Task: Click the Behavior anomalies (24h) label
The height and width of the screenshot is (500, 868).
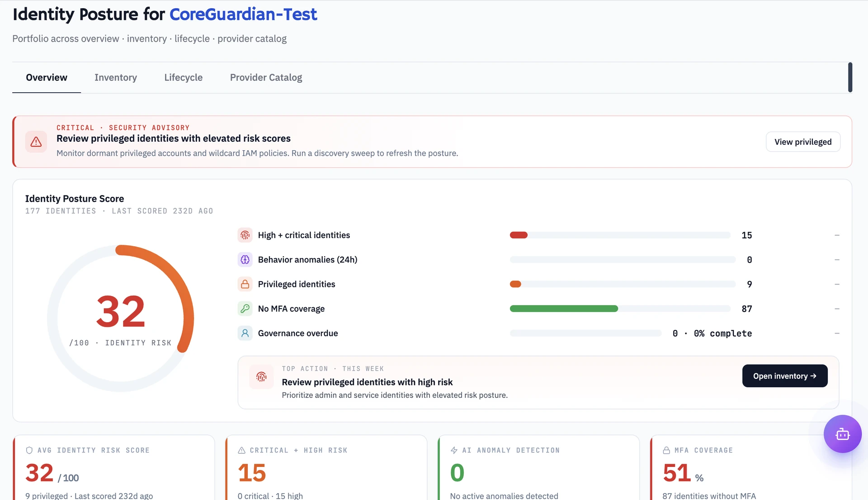Action: pos(307,260)
